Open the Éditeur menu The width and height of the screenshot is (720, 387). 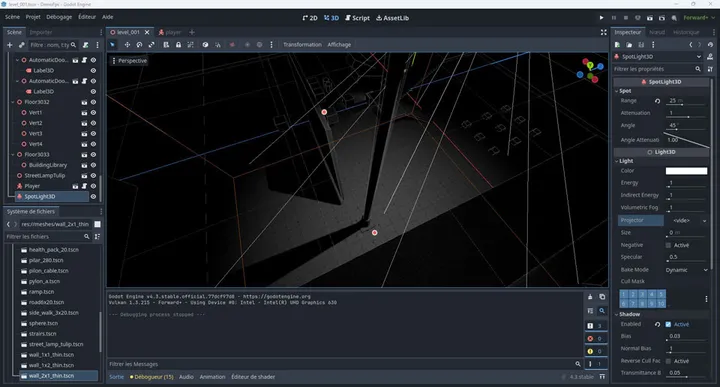coord(87,17)
